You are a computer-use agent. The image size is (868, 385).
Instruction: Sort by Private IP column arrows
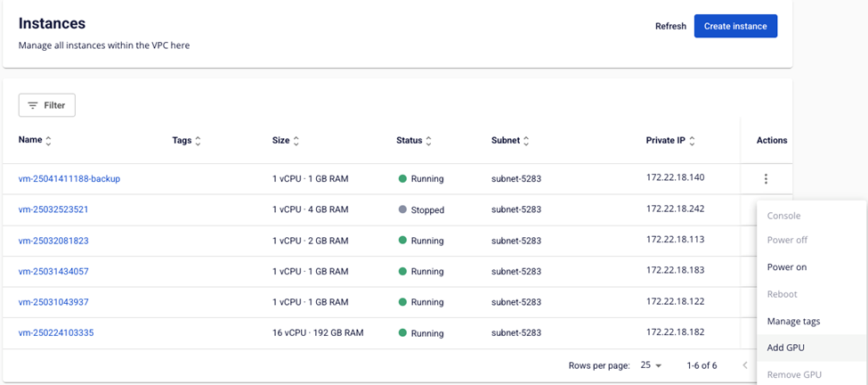[692, 141]
